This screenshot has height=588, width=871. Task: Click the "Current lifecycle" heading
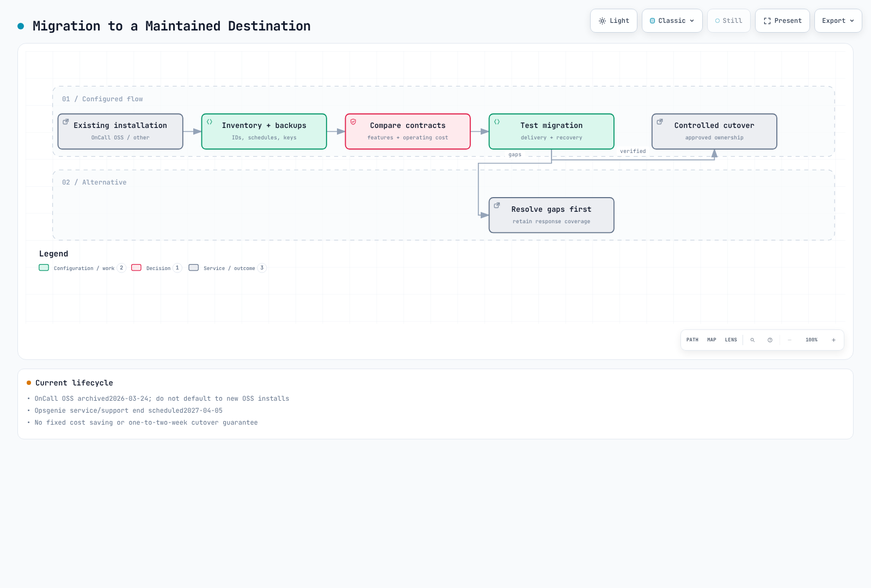(x=74, y=383)
